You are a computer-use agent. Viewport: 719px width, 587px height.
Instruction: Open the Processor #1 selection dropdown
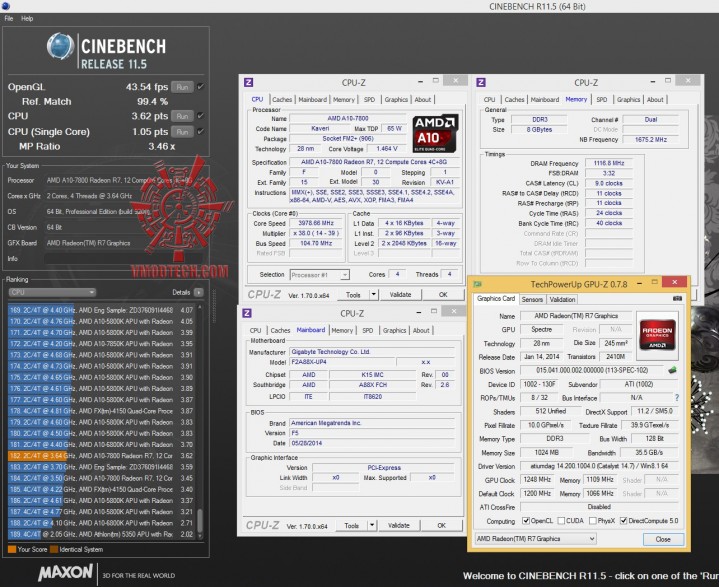pyautogui.click(x=320, y=275)
